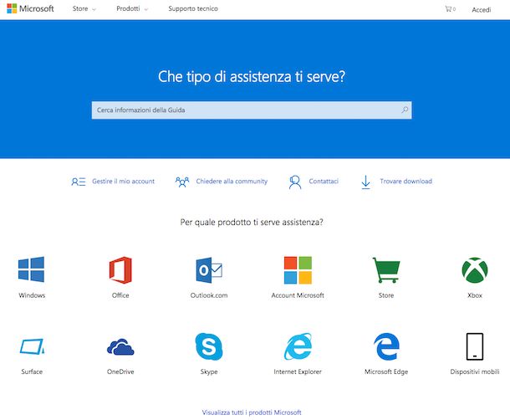
Task: Select the Windows product icon
Action: pos(32,269)
